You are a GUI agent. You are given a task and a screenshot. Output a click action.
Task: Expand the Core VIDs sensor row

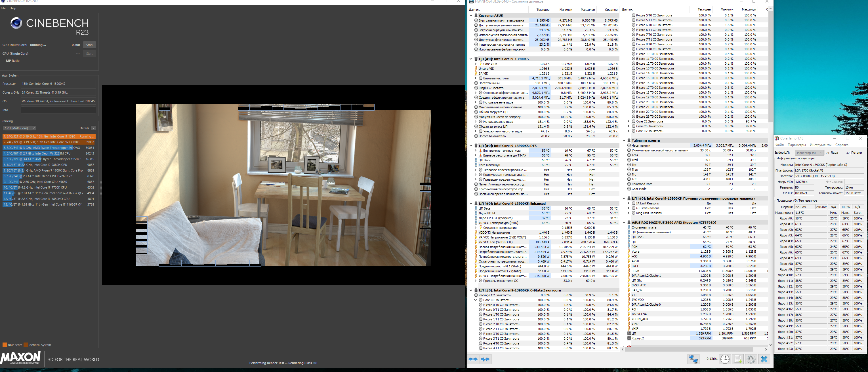click(476, 64)
